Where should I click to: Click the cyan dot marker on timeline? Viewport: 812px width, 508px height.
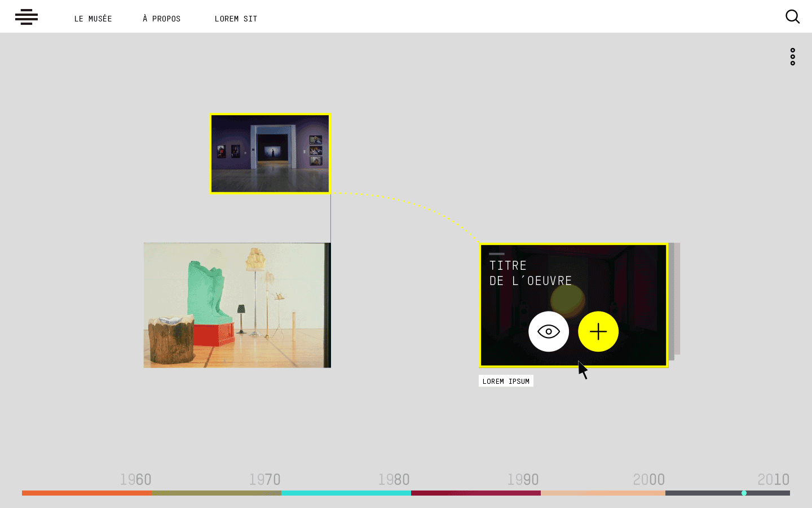coord(744,493)
